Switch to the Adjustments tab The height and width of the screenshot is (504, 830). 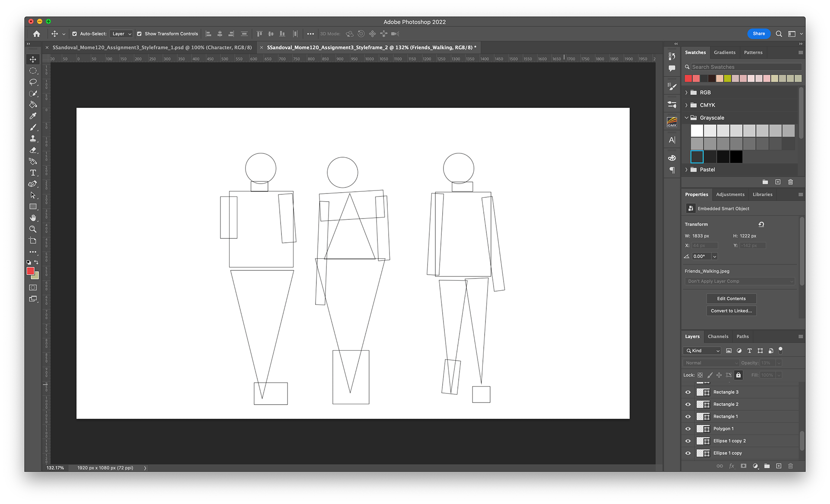(730, 194)
